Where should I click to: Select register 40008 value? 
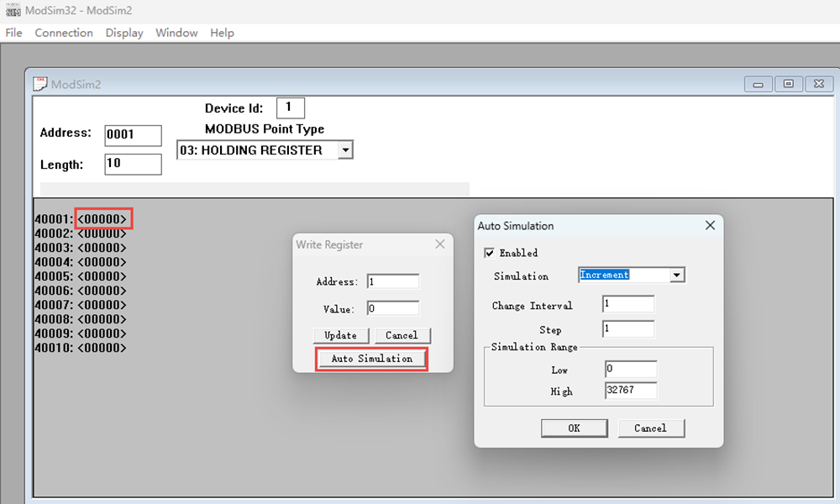click(102, 320)
